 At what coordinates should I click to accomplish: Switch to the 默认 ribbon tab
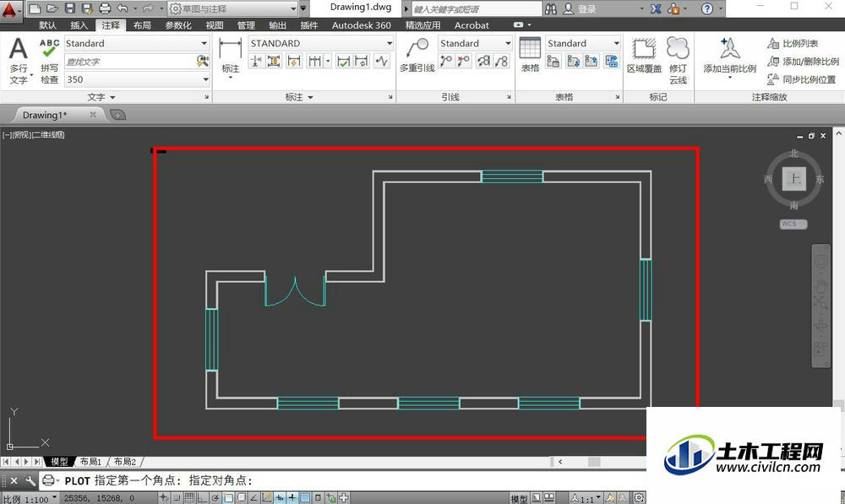(47, 25)
